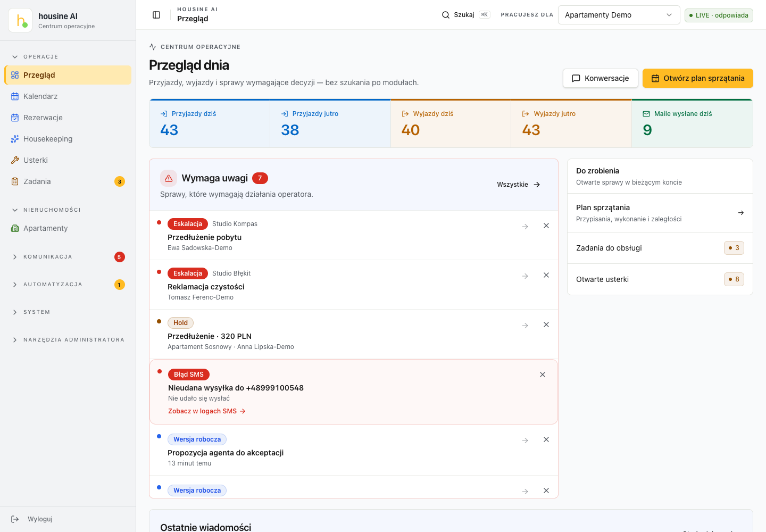
Task: Collapse the Operacje section
Action: point(68,57)
